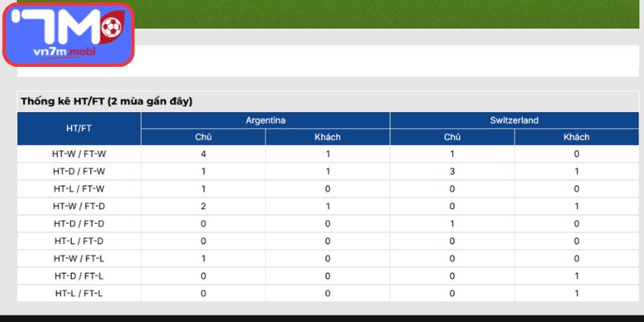
Task: Click the Khách header under Argentina
Action: pyautogui.click(x=328, y=137)
